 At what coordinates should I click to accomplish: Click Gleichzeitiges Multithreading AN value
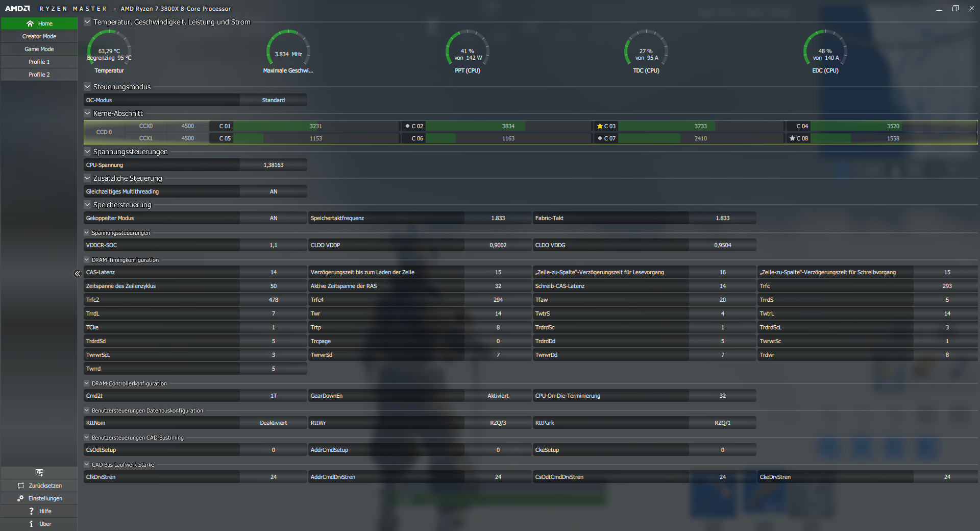pyautogui.click(x=274, y=191)
